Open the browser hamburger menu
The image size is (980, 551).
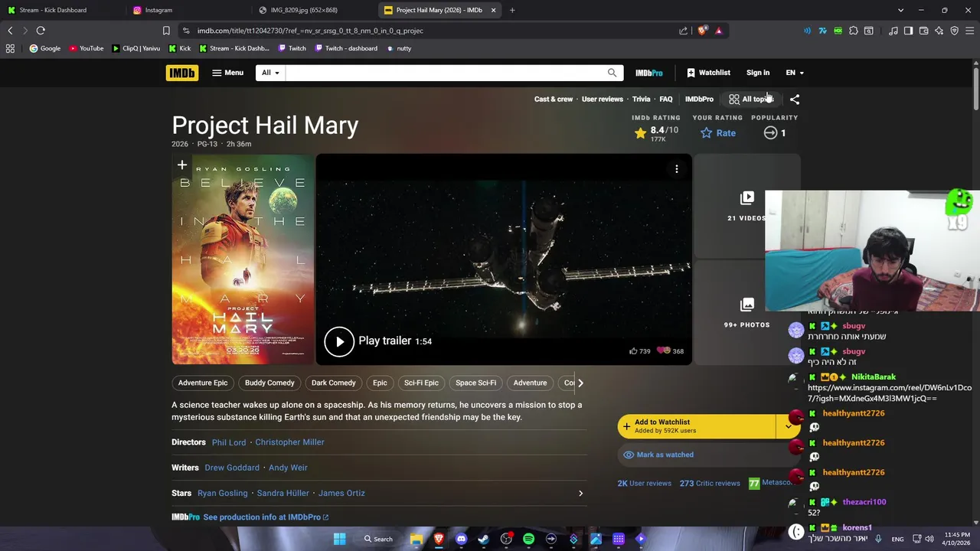pyautogui.click(x=970, y=31)
